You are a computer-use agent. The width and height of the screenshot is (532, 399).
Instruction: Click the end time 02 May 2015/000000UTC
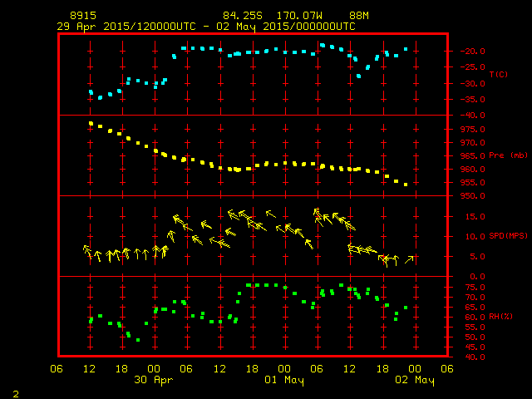[286, 27]
